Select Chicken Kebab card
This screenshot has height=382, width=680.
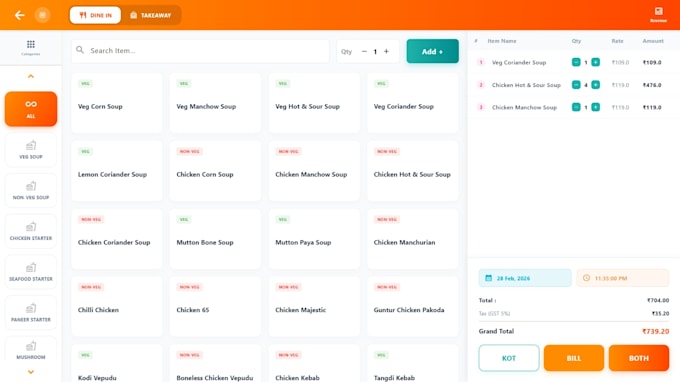[x=314, y=363]
